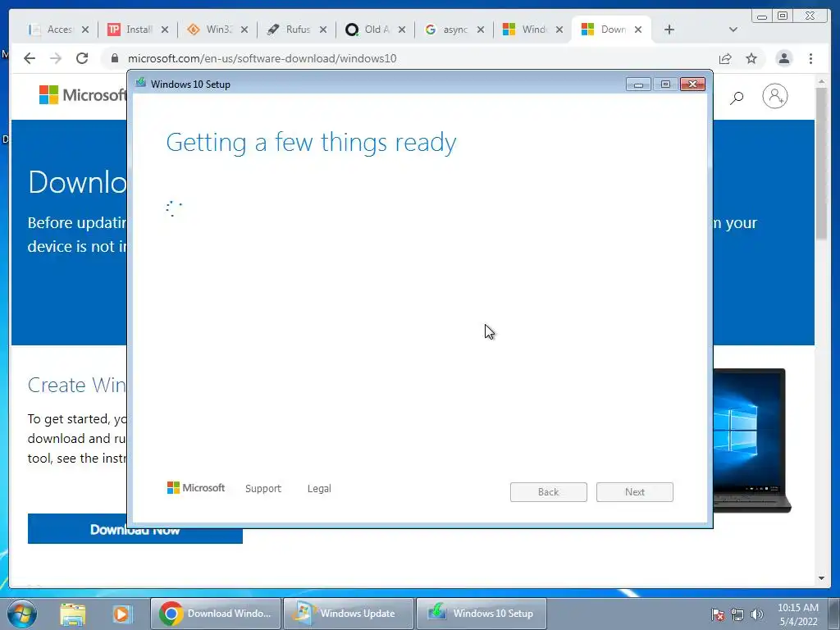The width and height of the screenshot is (840, 630).
Task: Click the Action Center flag tray icon
Action: [x=717, y=614]
